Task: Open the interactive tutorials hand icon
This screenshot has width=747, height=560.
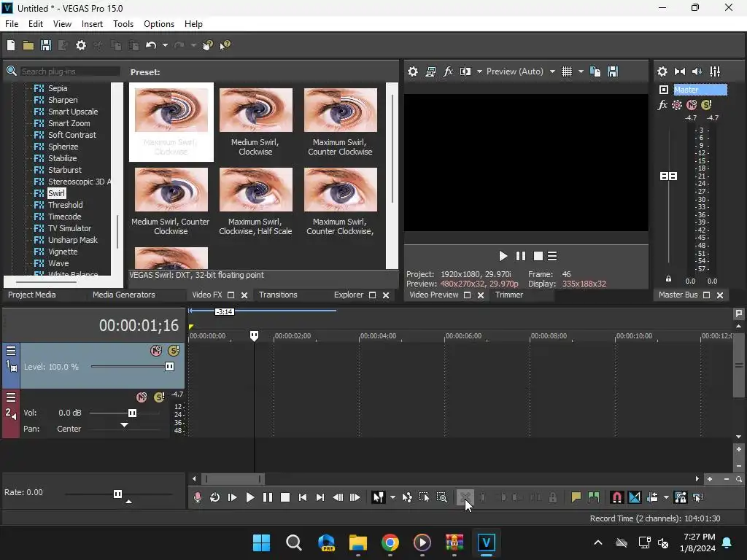Action: (208, 45)
